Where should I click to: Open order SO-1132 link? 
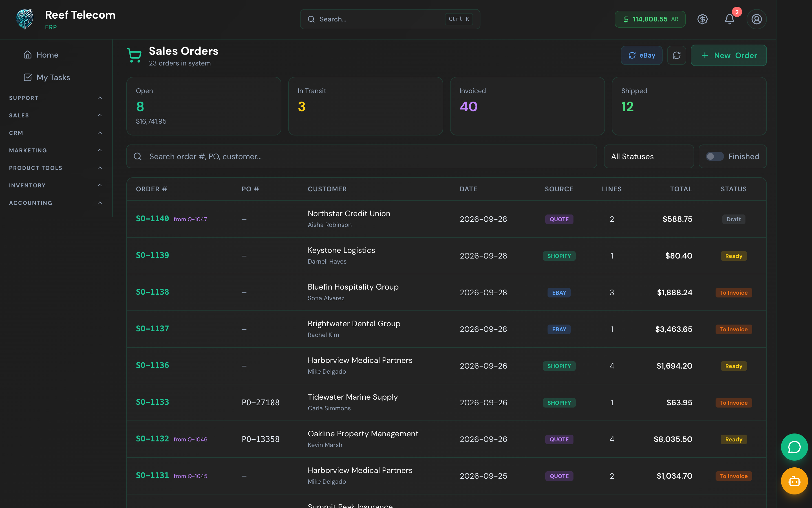click(152, 439)
